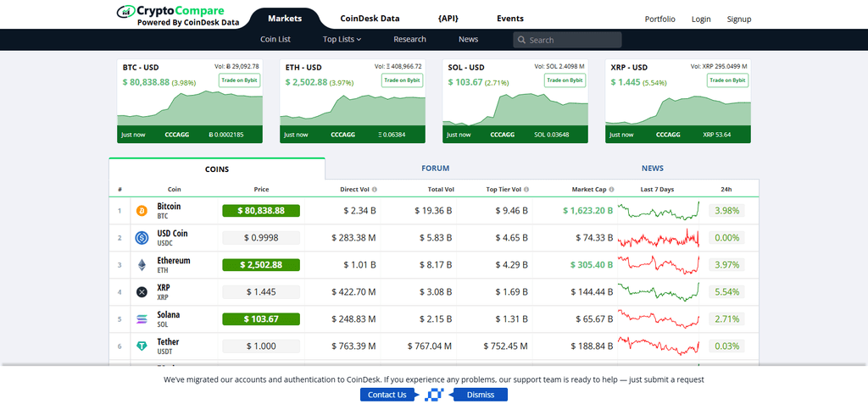Open Coin List in sub-navigation
This screenshot has height=415, width=868.
[275, 39]
